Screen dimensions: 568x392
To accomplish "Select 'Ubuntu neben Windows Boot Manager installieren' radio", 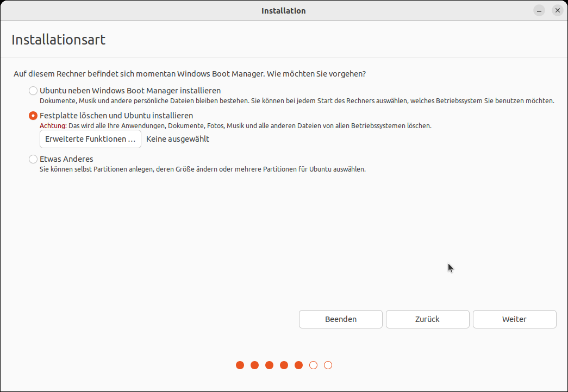I will (33, 91).
